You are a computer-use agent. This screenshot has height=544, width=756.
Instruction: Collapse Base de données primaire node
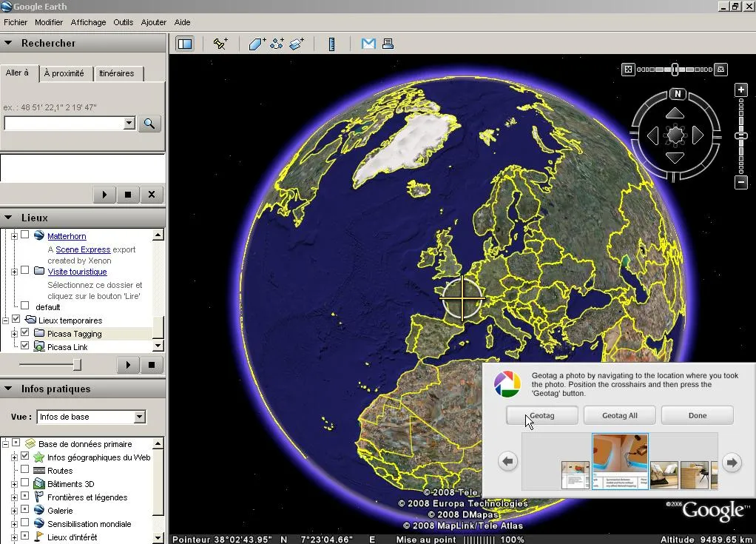point(5,443)
